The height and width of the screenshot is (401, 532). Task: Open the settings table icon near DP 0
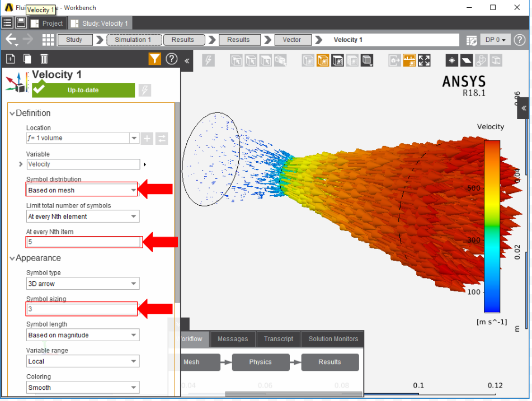point(471,40)
